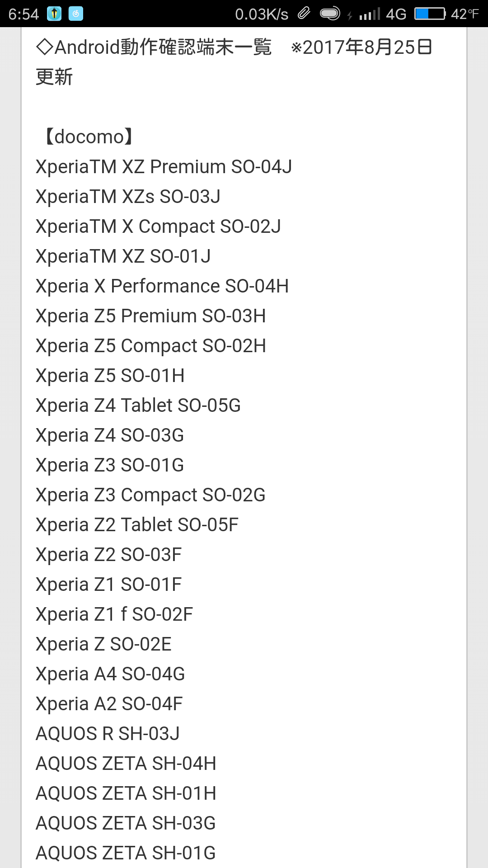Tap the blue swirl notification icon
Image resolution: width=488 pixels, height=868 pixels.
(x=76, y=14)
